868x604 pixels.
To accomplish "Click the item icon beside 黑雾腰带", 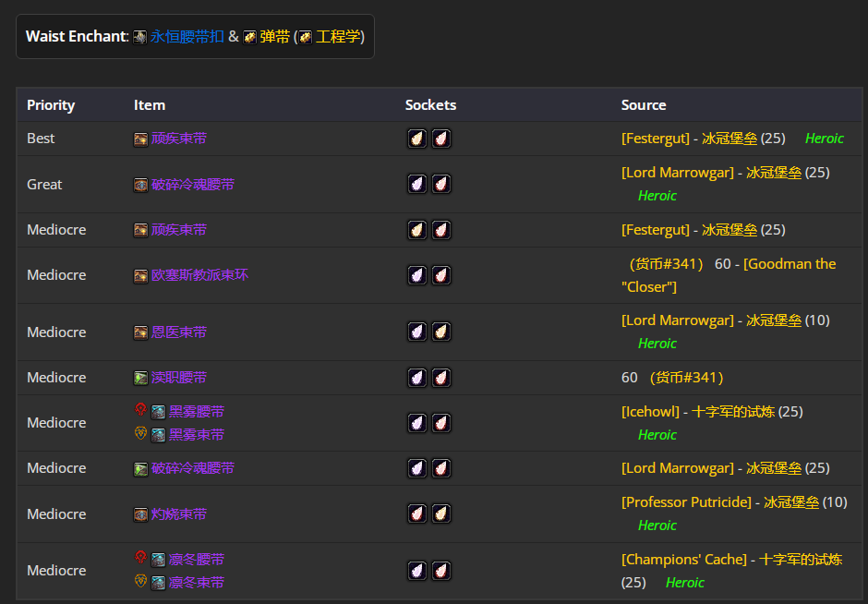I will coord(158,413).
